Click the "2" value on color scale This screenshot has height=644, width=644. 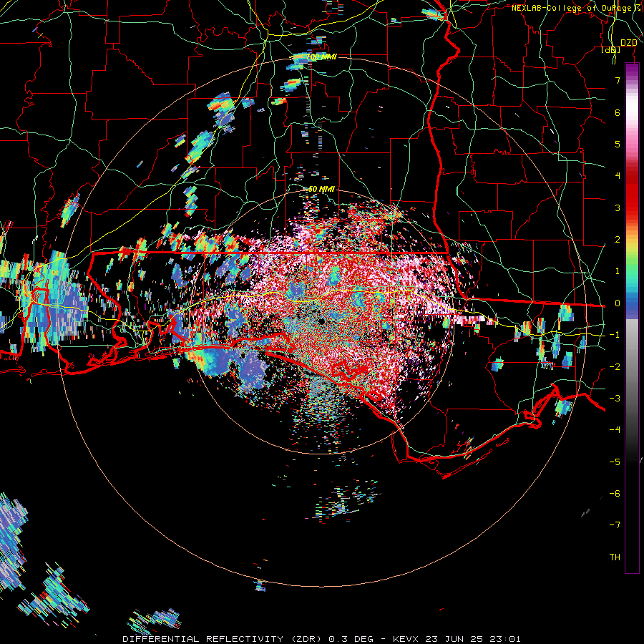[618, 240]
